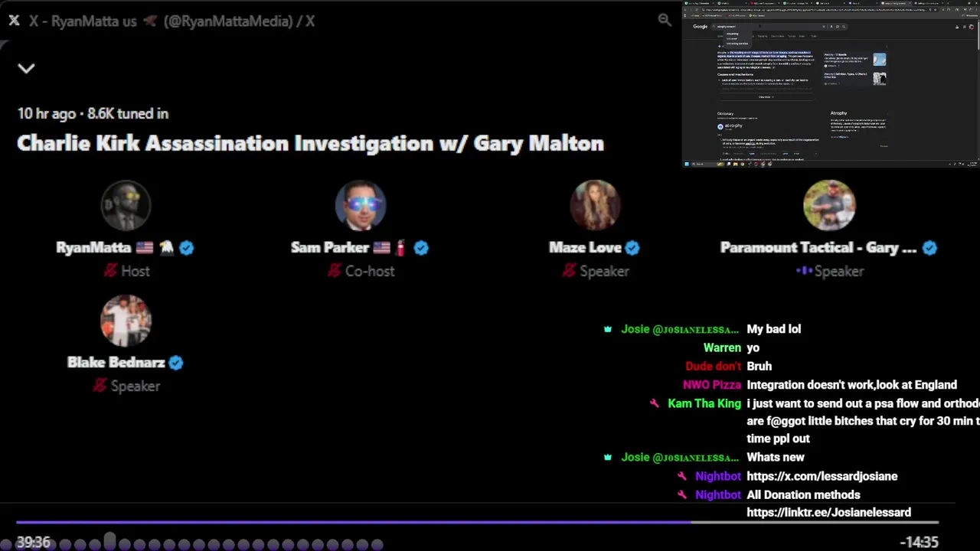Click the Atrophy panel heading in inset browser
The width and height of the screenshot is (980, 551).
[x=838, y=113]
